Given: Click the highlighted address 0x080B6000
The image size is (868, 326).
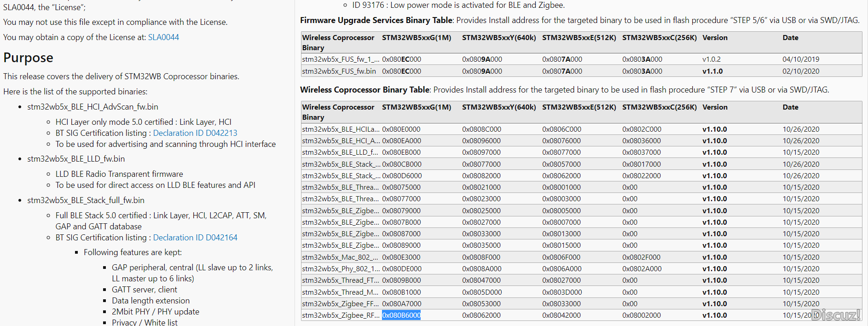Looking at the screenshot, I should coord(401,315).
